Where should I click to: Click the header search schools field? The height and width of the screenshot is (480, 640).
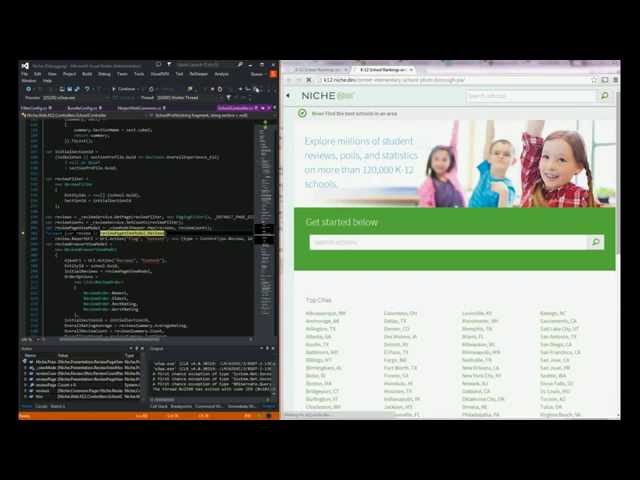(531, 96)
